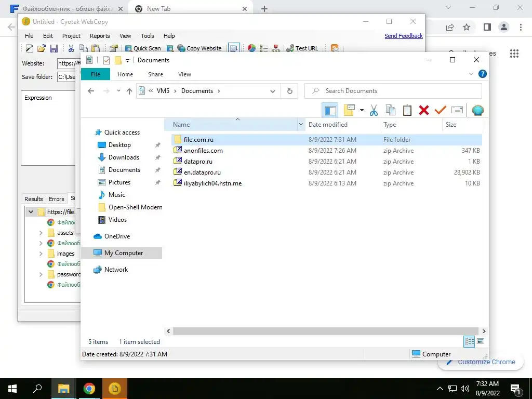Click the orange checkmark Properties icon
The width and height of the screenshot is (532, 399).
[441, 110]
